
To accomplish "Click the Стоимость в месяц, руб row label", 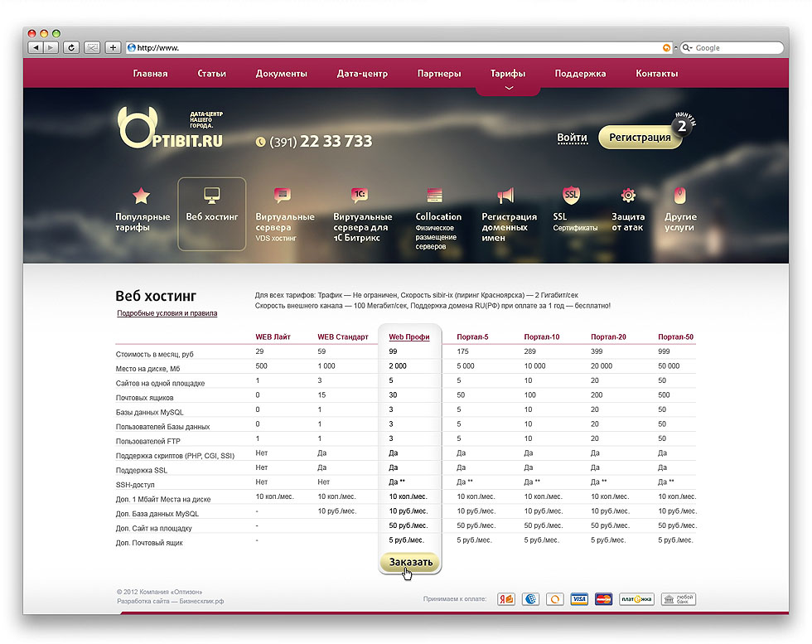I will (154, 355).
